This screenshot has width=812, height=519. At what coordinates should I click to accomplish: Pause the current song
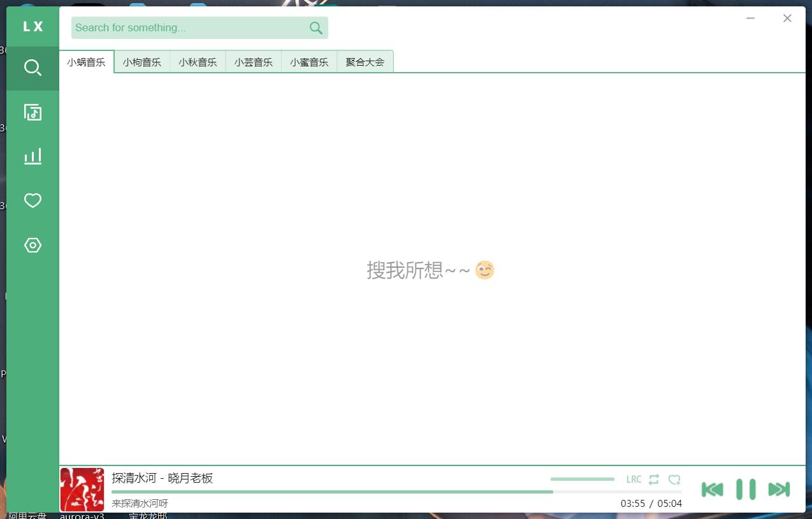pos(746,489)
